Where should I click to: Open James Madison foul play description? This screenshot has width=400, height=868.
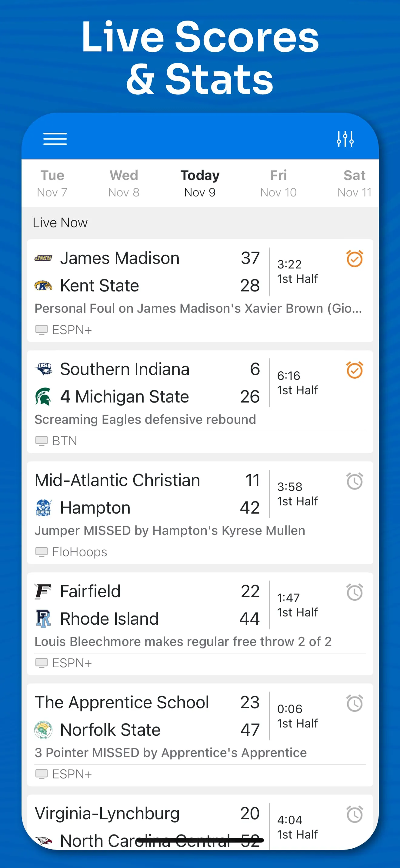tap(198, 308)
